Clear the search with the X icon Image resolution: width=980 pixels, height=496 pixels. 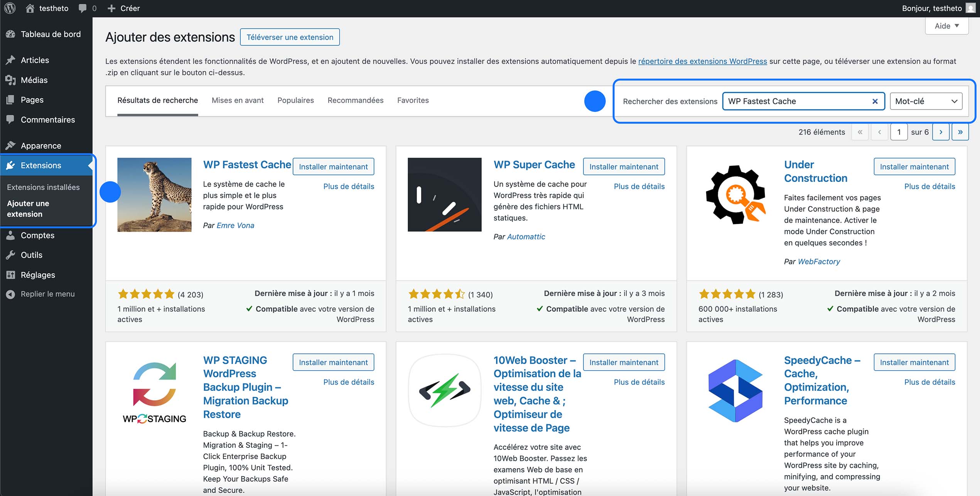pos(874,101)
